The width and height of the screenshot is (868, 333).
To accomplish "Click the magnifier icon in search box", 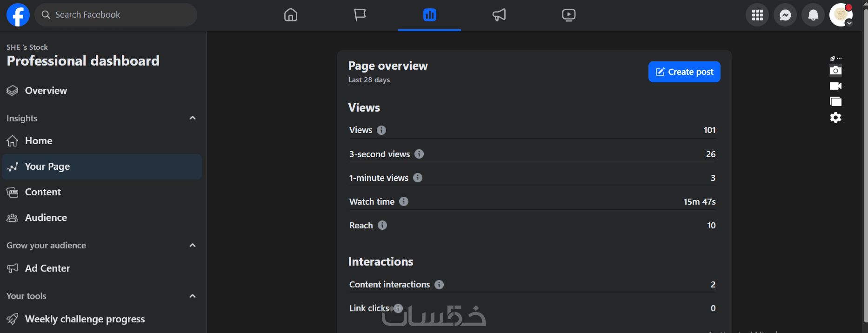I will (46, 15).
